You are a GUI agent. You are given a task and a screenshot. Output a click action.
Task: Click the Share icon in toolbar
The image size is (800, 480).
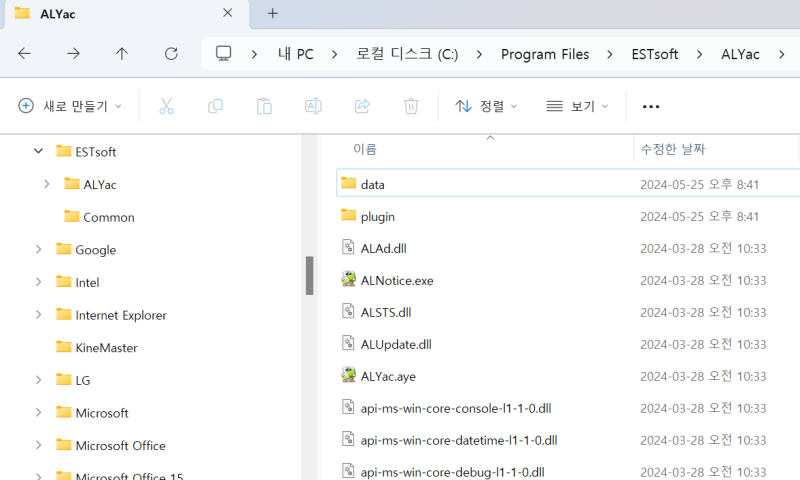362,106
